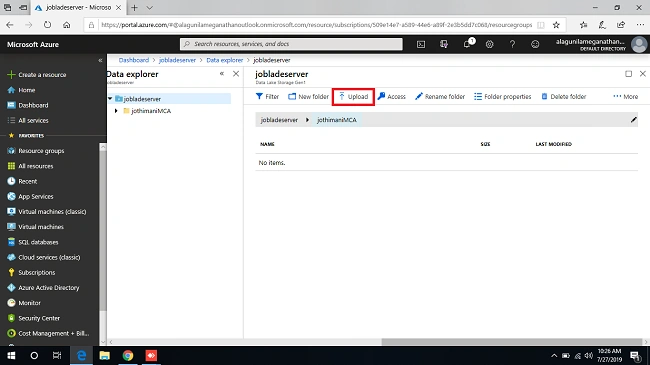The width and height of the screenshot is (650, 365).
Task: Open Azure Cloud Shell icon
Action: point(421,44)
